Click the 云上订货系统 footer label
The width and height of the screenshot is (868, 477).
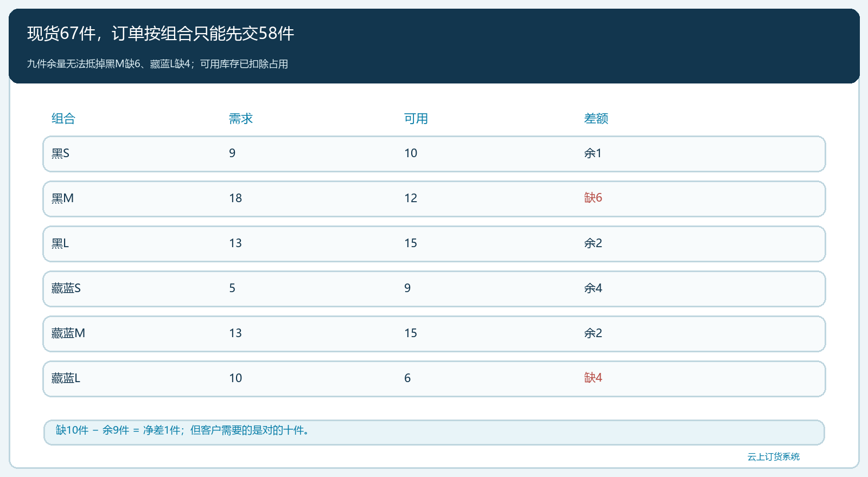774,457
